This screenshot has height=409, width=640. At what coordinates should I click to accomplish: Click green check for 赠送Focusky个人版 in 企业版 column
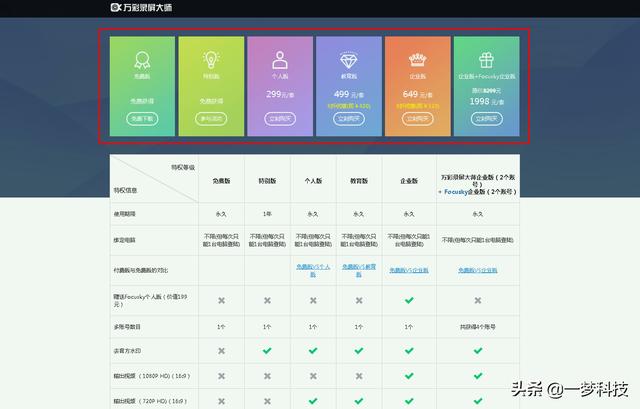[409, 300]
